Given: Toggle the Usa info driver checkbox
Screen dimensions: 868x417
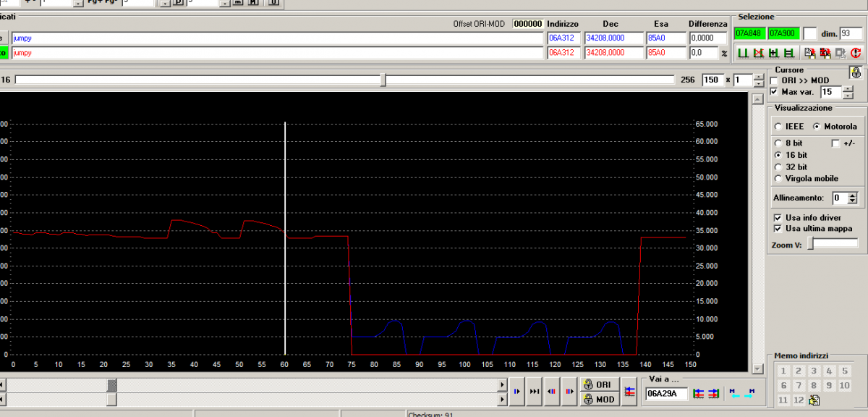Looking at the screenshot, I should (x=778, y=217).
